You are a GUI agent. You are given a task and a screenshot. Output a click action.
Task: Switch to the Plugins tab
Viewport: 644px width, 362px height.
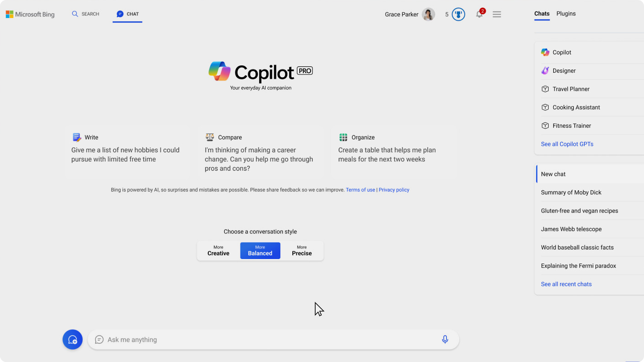pyautogui.click(x=566, y=13)
